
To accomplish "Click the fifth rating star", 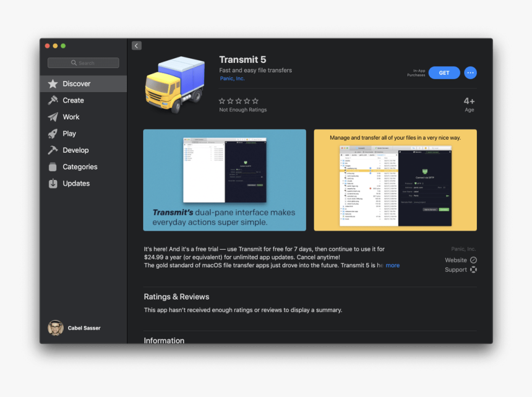I will [255, 101].
